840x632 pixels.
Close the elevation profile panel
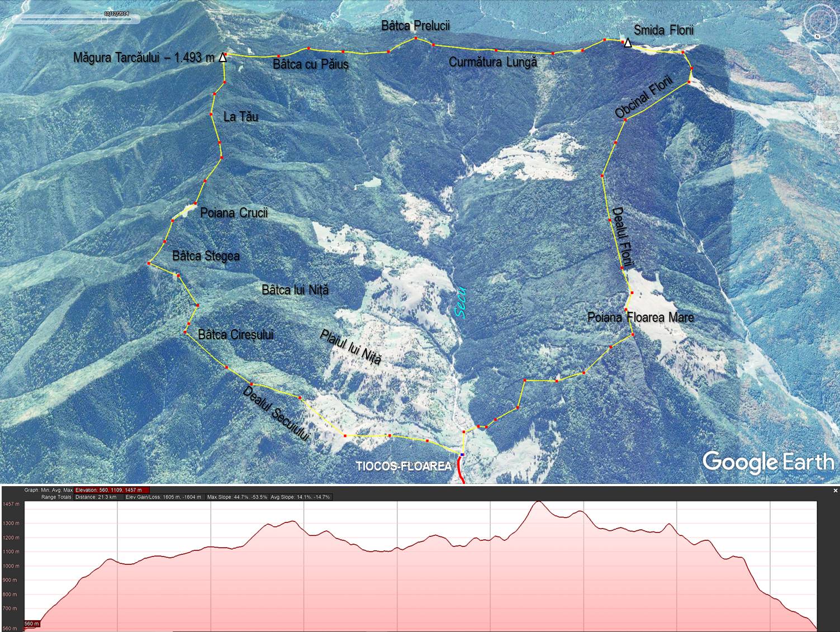[835, 491]
